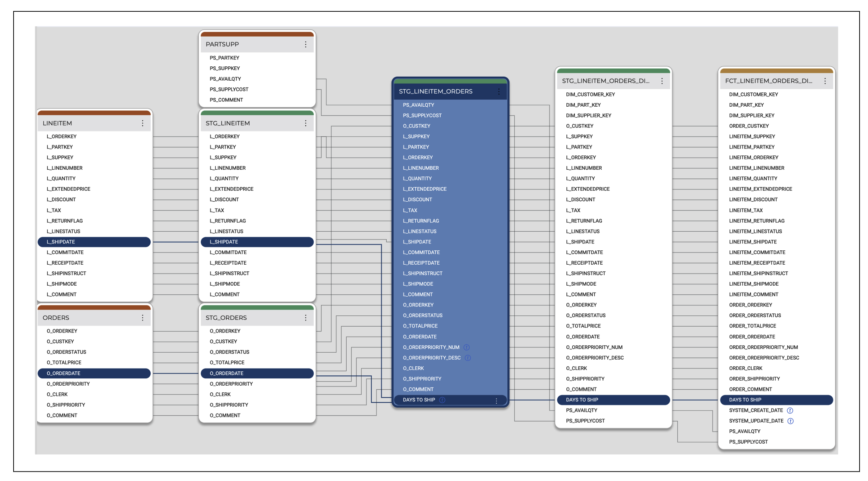Click ORDER_ORDERDATE in FCT node
The height and width of the screenshot is (481, 868).
click(x=752, y=337)
